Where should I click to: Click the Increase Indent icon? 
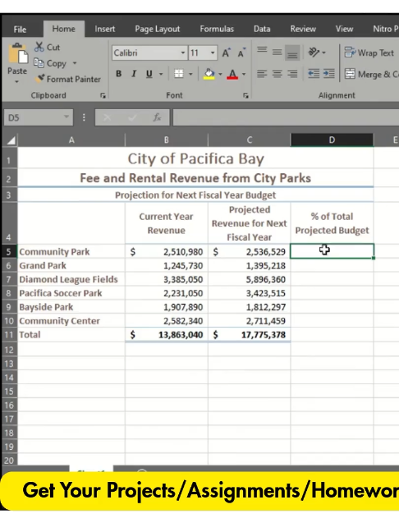[329, 74]
